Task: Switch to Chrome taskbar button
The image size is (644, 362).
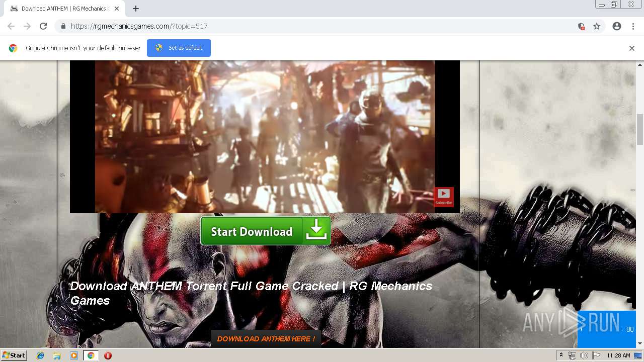Action: point(91,355)
